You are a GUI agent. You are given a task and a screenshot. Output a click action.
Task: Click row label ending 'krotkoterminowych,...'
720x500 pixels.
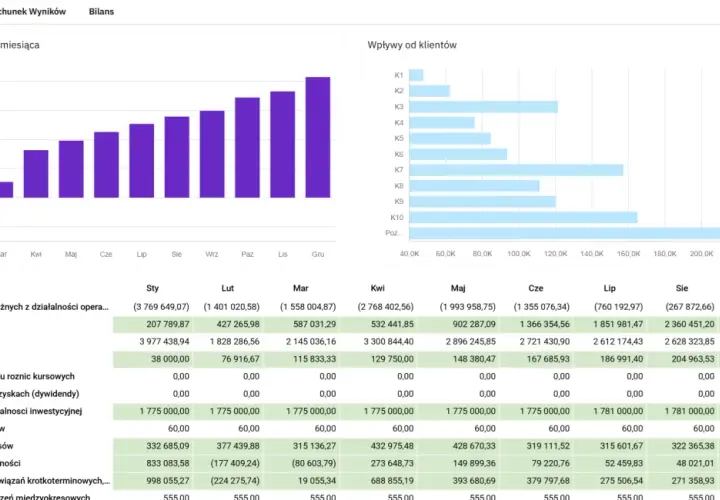tap(55, 481)
